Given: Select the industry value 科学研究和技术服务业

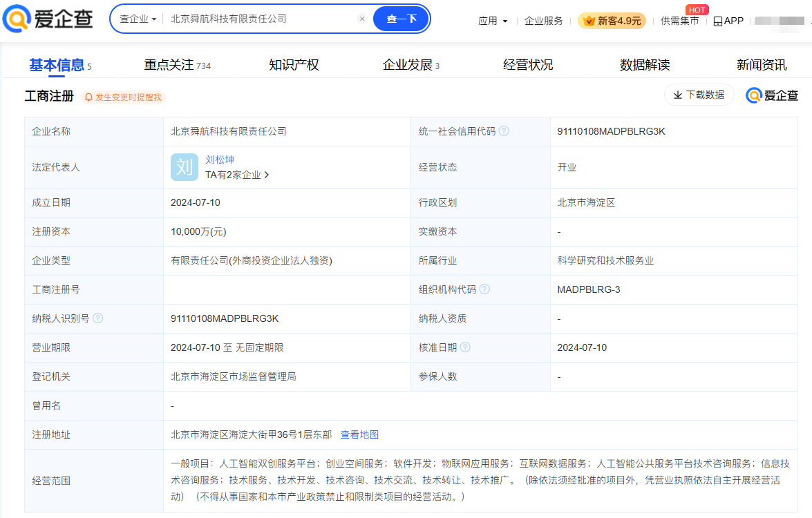Looking at the screenshot, I should (605, 260).
